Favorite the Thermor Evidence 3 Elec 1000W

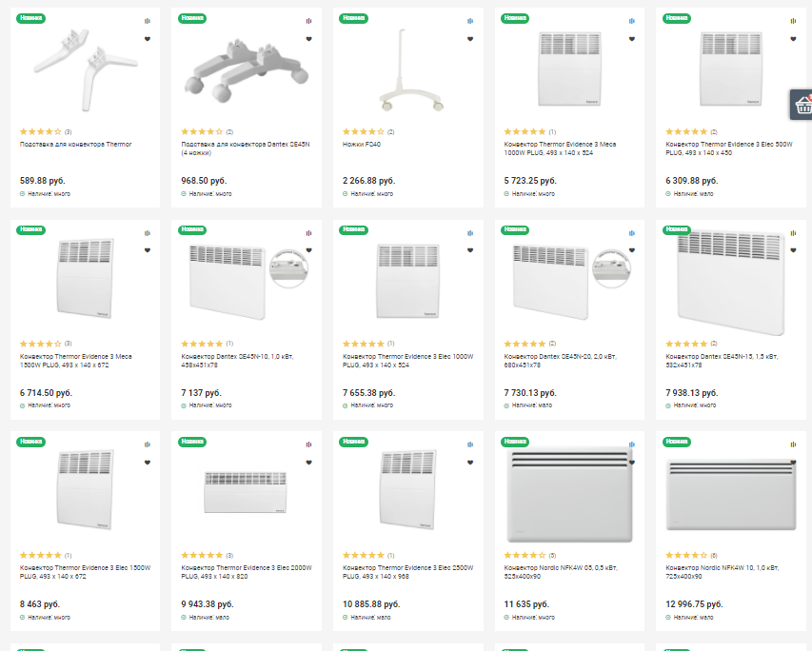pos(470,250)
